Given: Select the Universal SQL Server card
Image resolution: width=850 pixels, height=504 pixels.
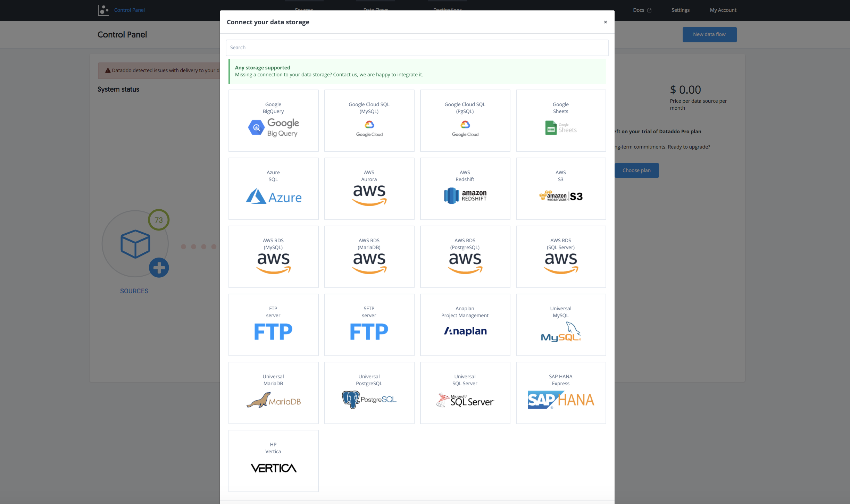Looking at the screenshot, I should [465, 393].
